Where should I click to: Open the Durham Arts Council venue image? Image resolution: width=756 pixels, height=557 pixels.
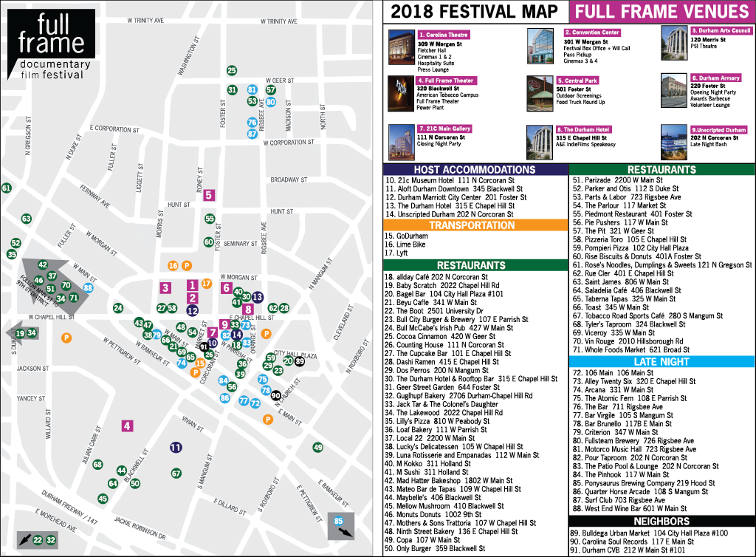point(673,44)
